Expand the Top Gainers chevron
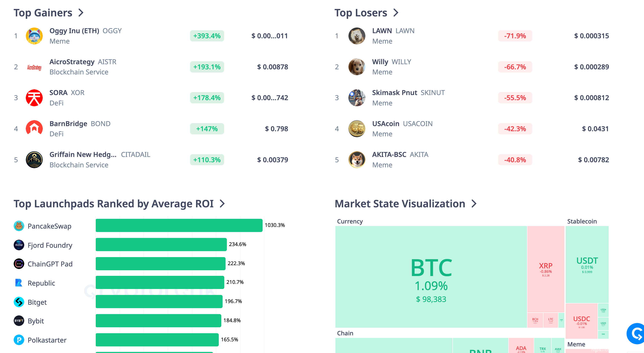The image size is (644, 353). 81,13
